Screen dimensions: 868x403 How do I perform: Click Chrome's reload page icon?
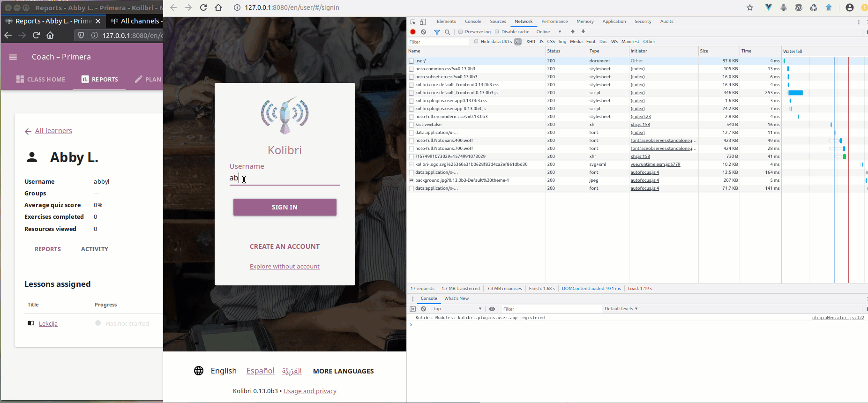[x=203, y=7]
